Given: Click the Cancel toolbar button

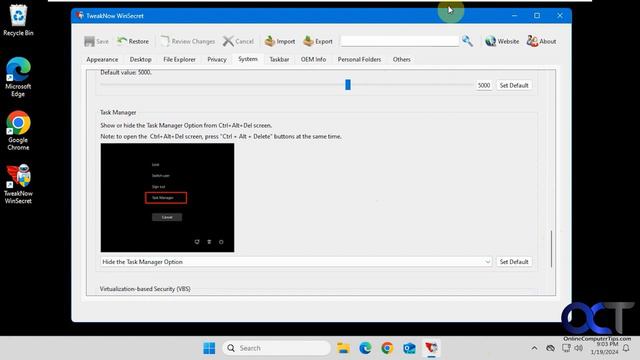Looking at the screenshot, I should point(238,41).
